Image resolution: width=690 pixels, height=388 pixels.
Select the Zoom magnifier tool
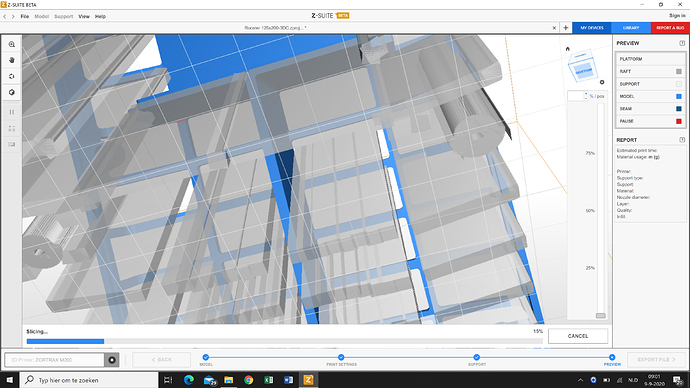point(12,44)
